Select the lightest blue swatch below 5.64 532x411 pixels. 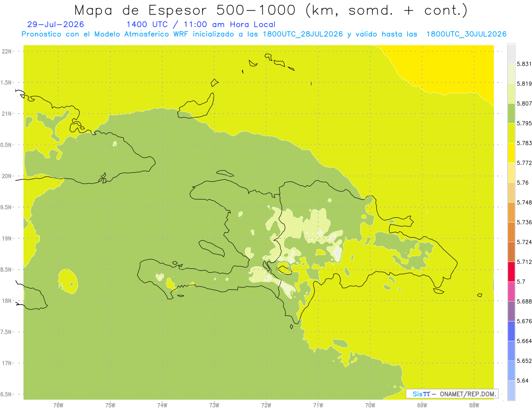(511, 391)
